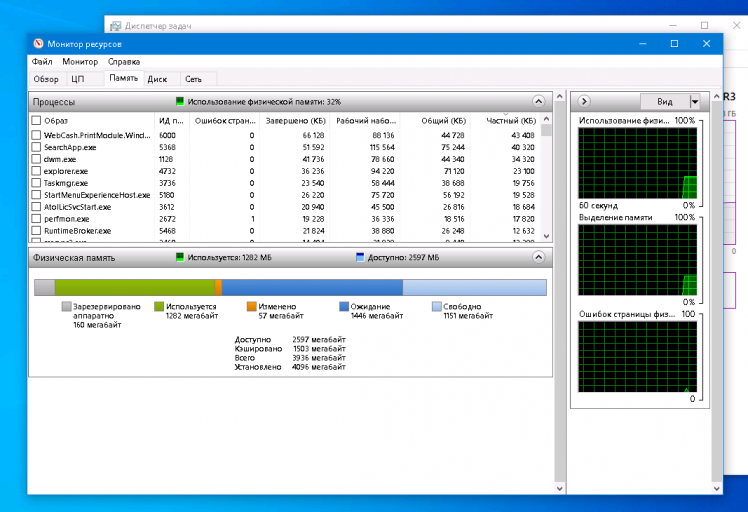Image resolution: width=748 pixels, height=512 pixels.
Task: Collapse the Физическая память section chevron
Action: (538, 257)
